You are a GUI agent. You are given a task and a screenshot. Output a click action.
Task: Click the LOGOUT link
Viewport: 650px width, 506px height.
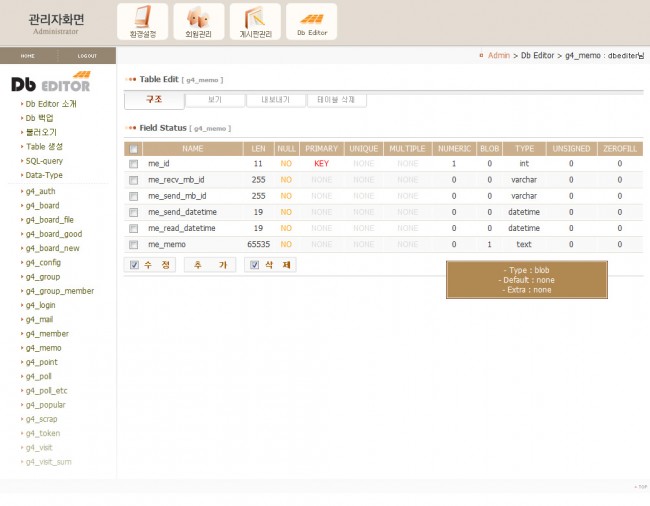87,56
